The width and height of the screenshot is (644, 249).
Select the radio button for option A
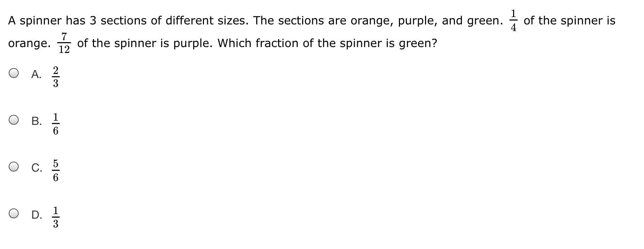pos(14,73)
